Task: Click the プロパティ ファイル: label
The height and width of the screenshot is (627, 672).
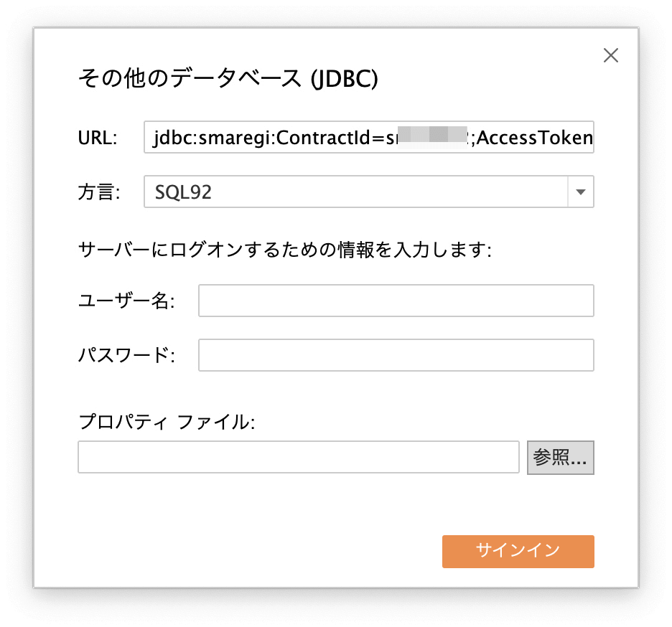Action: pyautogui.click(x=167, y=423)
